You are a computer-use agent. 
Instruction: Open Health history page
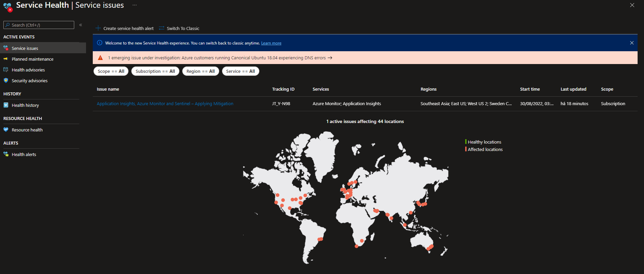click(25, 105)
